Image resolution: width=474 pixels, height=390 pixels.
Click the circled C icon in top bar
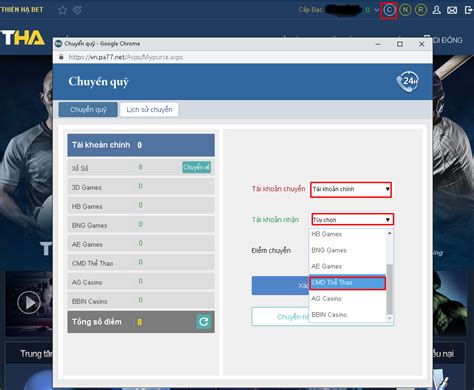pos(389,10)
